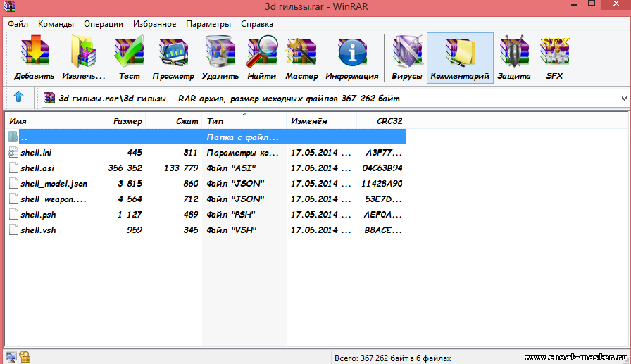
Task: Select the parent folder '..' row
Action: coord(24,137)
